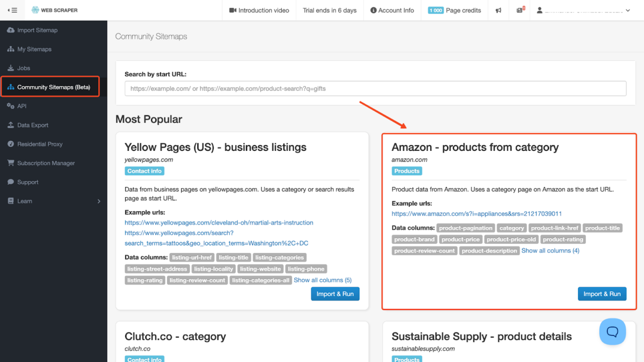This screenshot has height=362, width=644.
Task: Click the listing-phone column tag
Action: [x=306, y=269]
